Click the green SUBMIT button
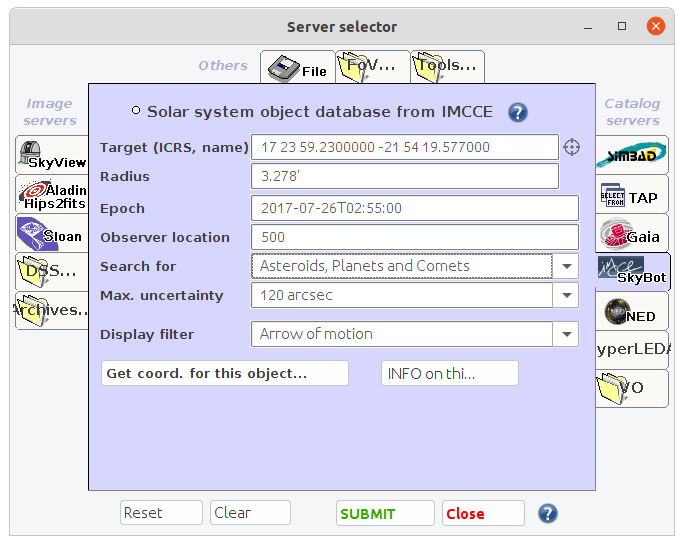684x545 pixels. click(385, 514)
